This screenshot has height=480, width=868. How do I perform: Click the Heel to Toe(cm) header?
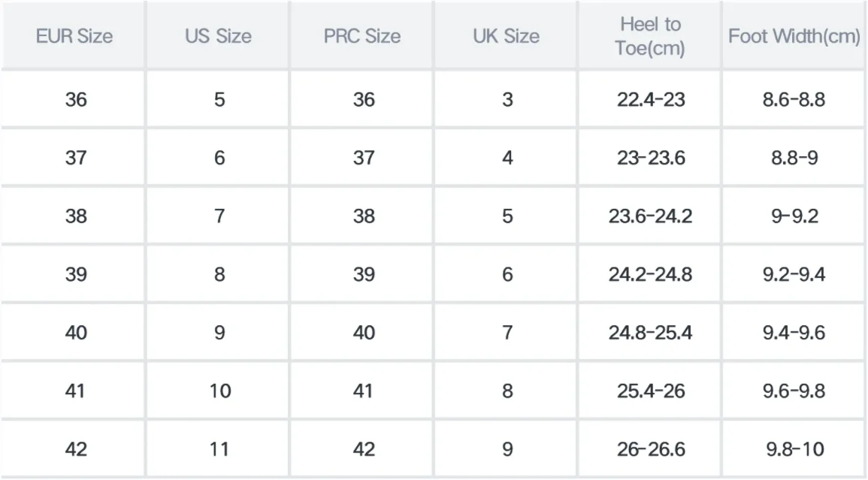[650, 36]
